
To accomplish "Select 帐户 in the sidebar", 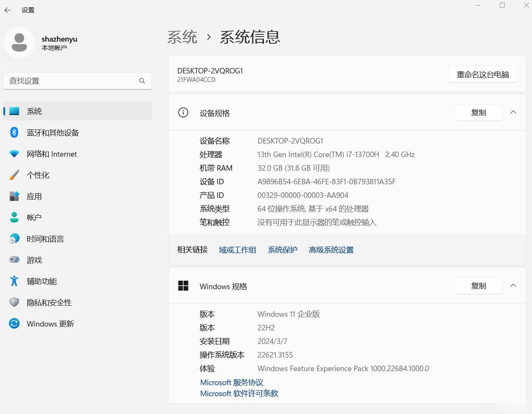I will click(78, 217).
